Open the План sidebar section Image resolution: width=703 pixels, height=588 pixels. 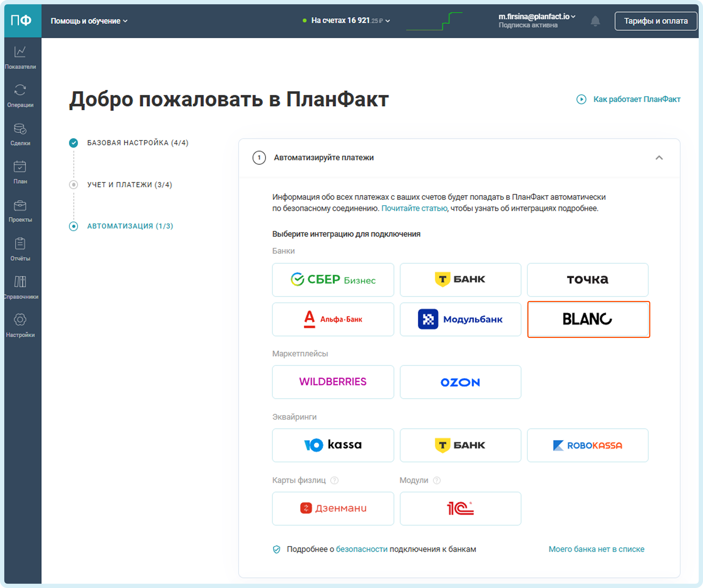20,172
